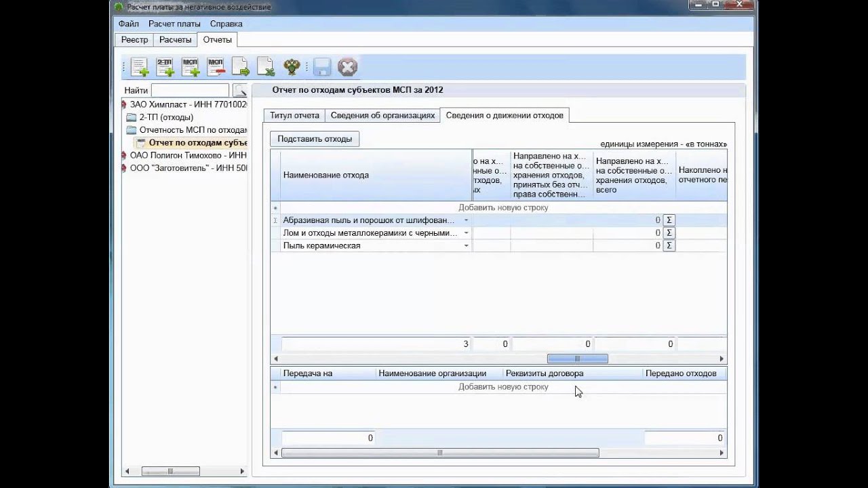Viewport: 868px width, 488px height.
Task: Click the delete МСП report icon with red minus
Action: click(x=216, y=67)
